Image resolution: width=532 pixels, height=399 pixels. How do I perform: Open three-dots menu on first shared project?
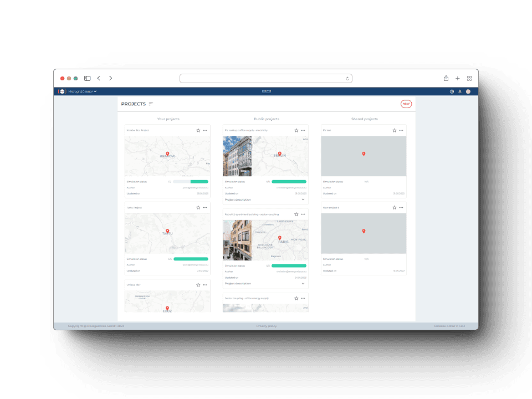point(401,130)
